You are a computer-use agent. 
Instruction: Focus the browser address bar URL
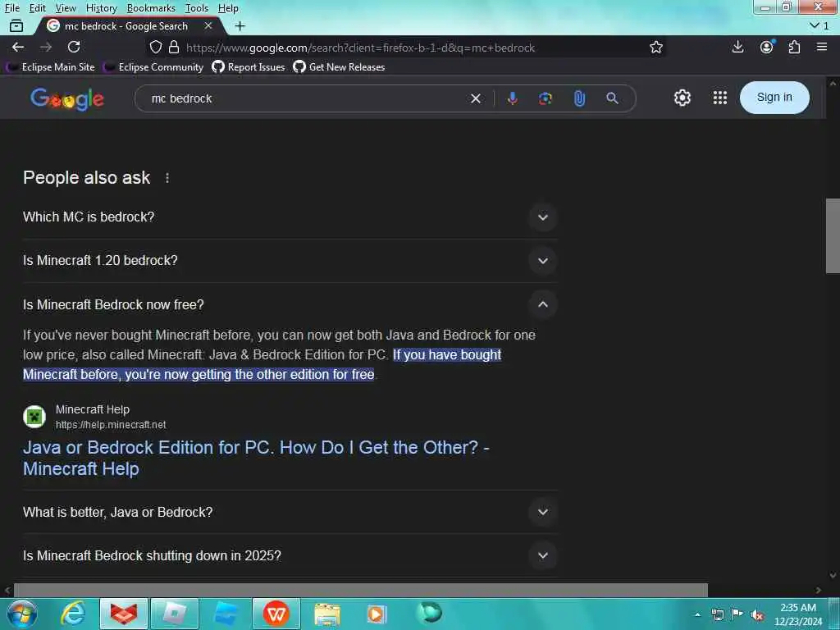point(360,48)
